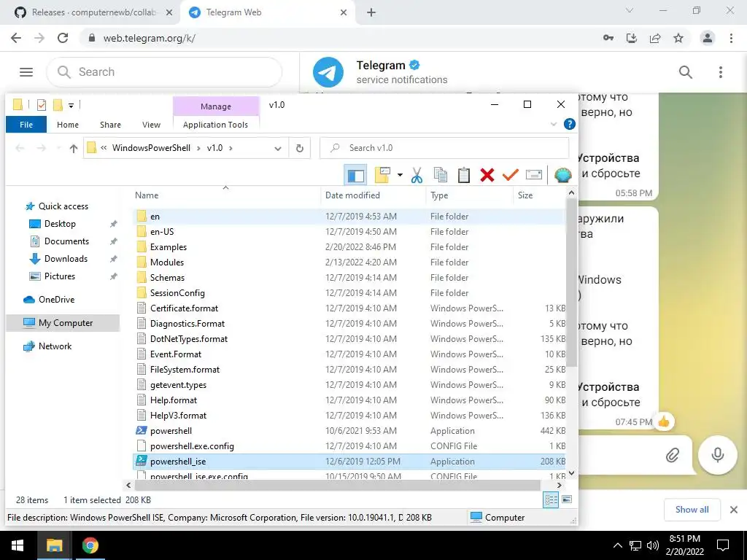Screen dimensions: 747x560
Task: Switch to large thumbnails view icon
Action: coord(567,499)
